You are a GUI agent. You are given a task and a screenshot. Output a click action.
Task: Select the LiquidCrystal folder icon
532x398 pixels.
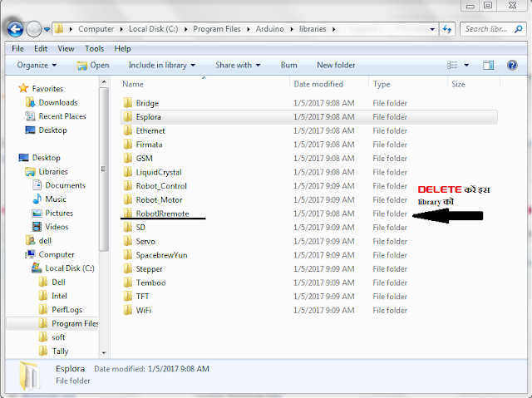click(127, 172)
